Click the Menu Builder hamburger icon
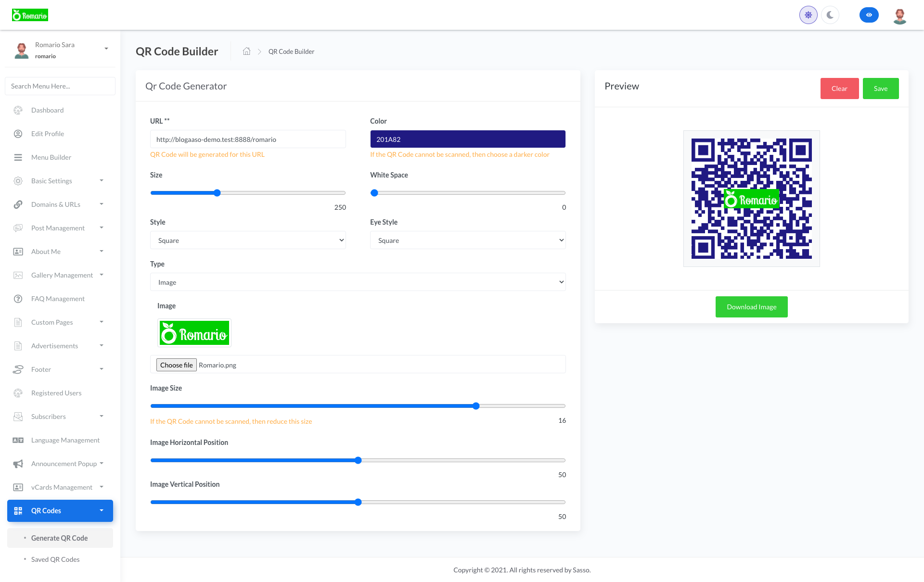924x582 pixels. pos(18,157)
